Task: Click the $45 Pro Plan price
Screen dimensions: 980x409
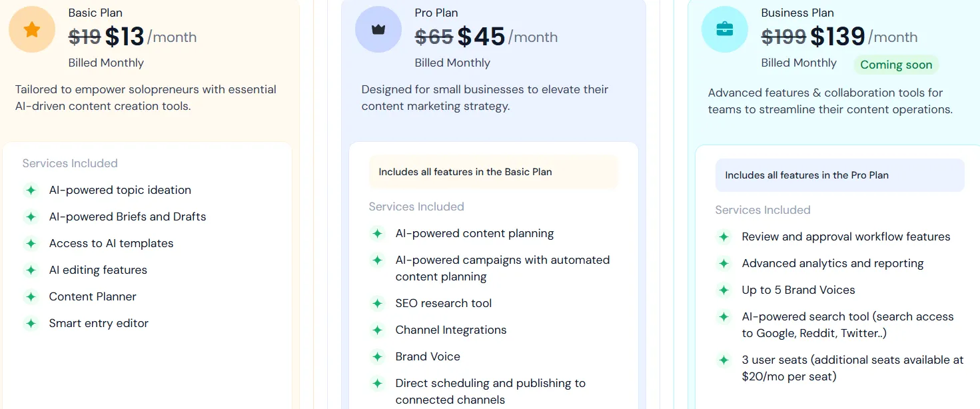Action: point(481,37)
